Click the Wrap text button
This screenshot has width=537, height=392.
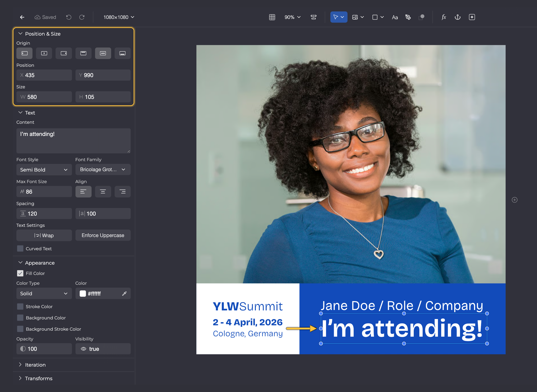[44, 235]
